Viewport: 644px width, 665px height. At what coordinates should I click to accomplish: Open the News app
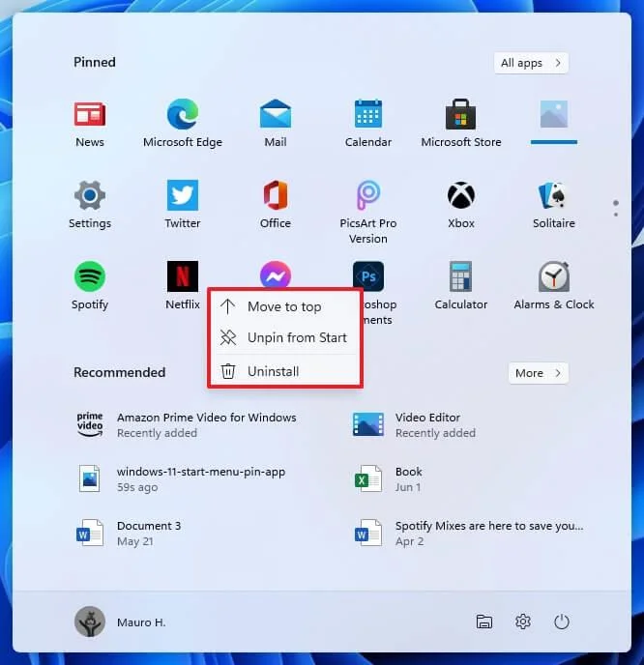pos(90,123)
